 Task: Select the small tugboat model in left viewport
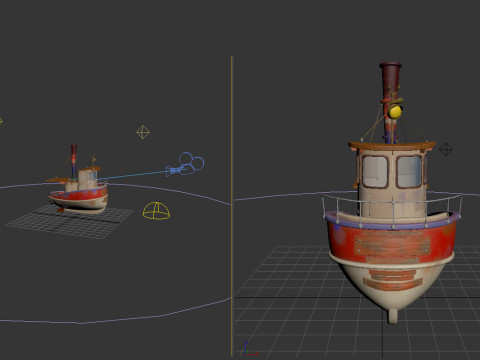(x=79, y=180)
